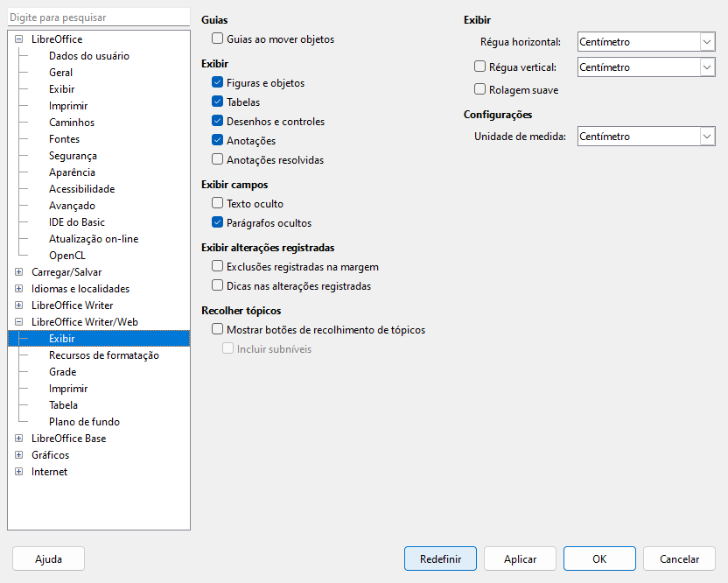Select the Acessibilidade tree entry

(x=81, y=189)
